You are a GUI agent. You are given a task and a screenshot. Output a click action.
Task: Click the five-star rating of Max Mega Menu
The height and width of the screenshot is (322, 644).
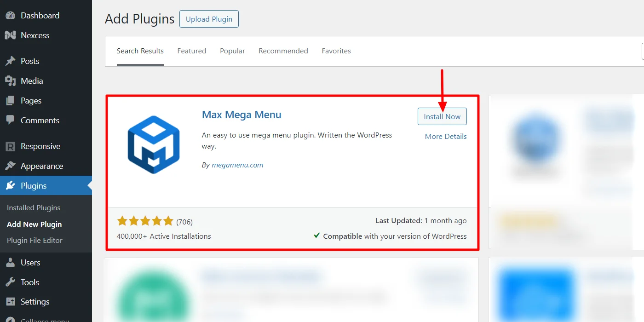[x=145, y=221]
